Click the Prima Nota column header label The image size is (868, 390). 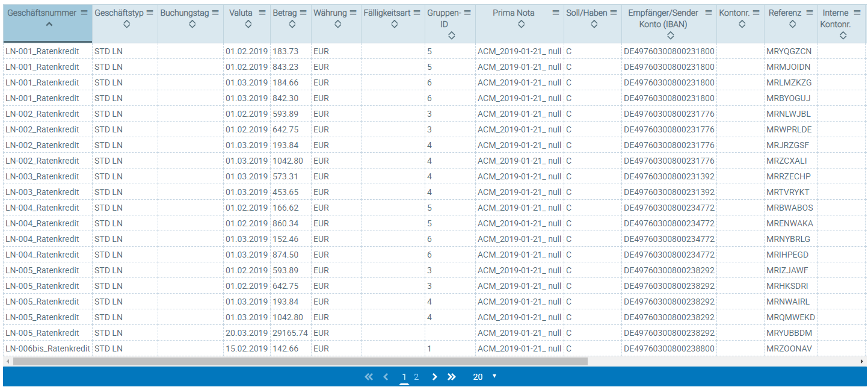[x=513, y=13]
